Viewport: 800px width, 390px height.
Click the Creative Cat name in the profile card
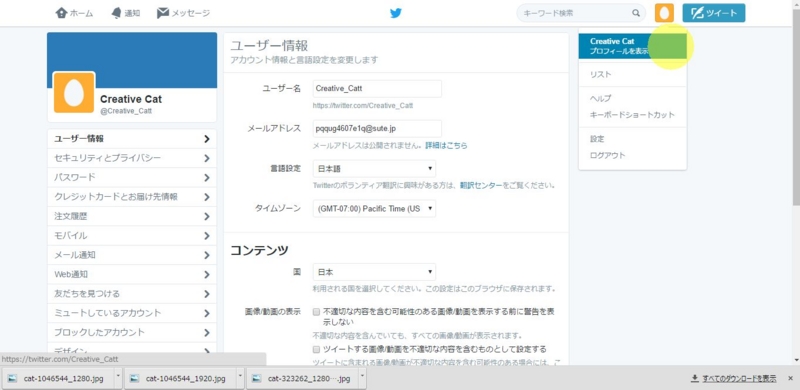point(131,99)
